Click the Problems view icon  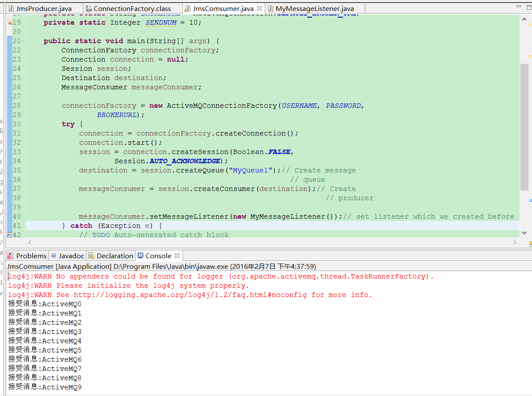pos(11,256)
